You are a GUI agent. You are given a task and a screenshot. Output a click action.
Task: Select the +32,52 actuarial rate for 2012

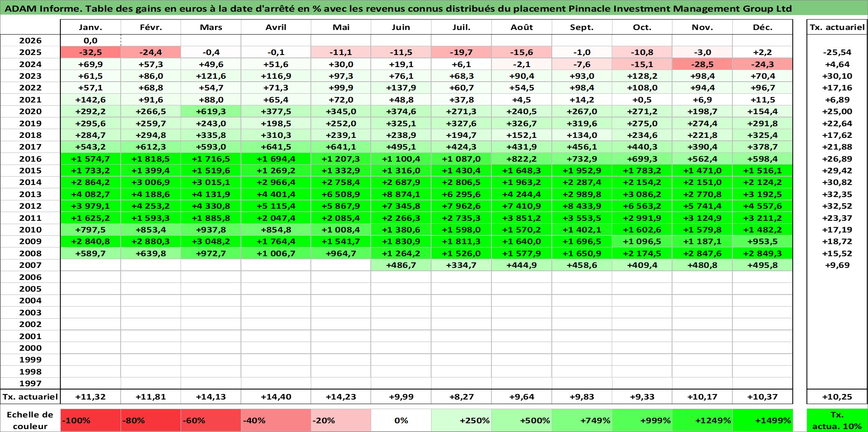837,206
